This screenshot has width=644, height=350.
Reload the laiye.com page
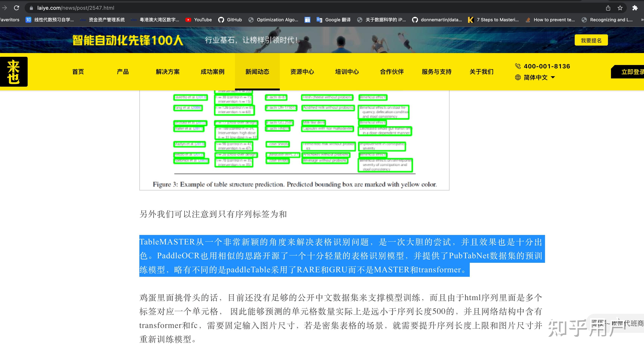16,8
